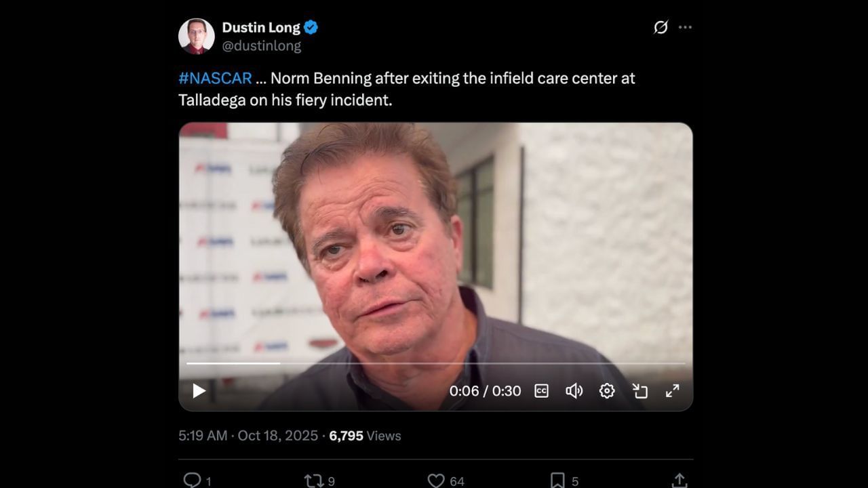Share the post
Image resolution: width=868 pixels, height=488 pixels.
coord(679,481)
